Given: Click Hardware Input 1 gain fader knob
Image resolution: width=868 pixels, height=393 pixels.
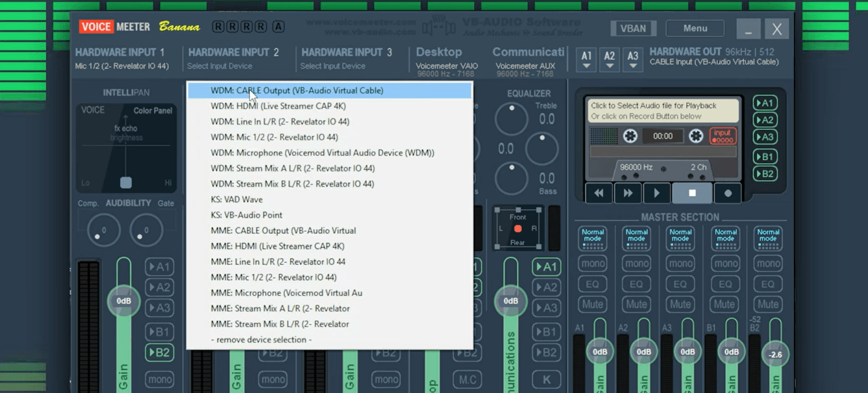Looking at the screenshot, I should coord(123,301).
